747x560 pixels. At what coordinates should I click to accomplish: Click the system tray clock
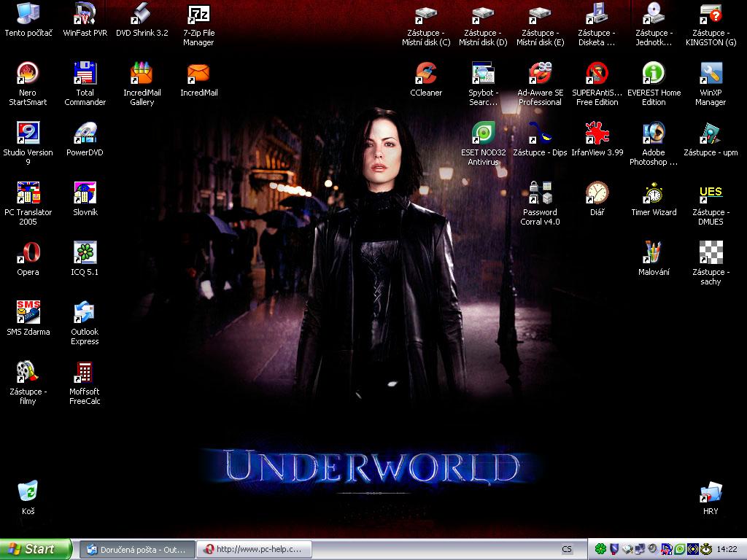pos(727,549)
